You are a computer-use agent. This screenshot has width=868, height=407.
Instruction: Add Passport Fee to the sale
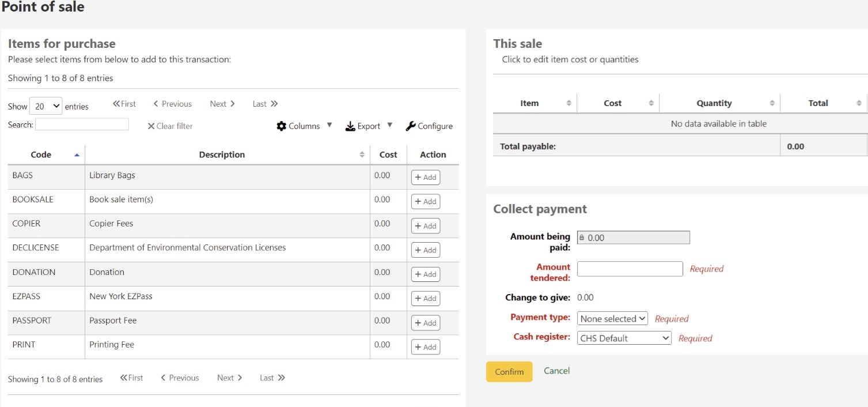tap(426, 323)
